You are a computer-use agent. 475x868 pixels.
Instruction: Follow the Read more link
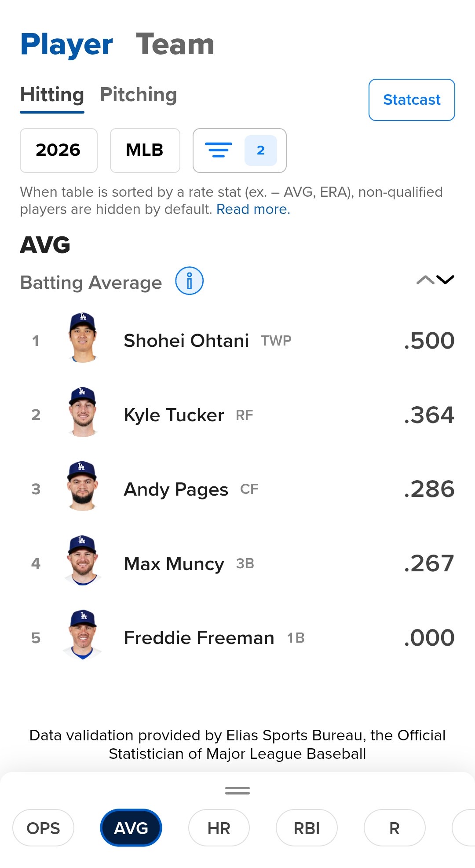click(253, 209)
